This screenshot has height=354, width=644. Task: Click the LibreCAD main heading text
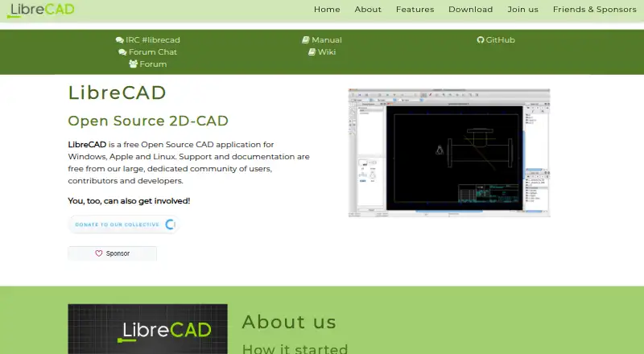tap(117, 93)
